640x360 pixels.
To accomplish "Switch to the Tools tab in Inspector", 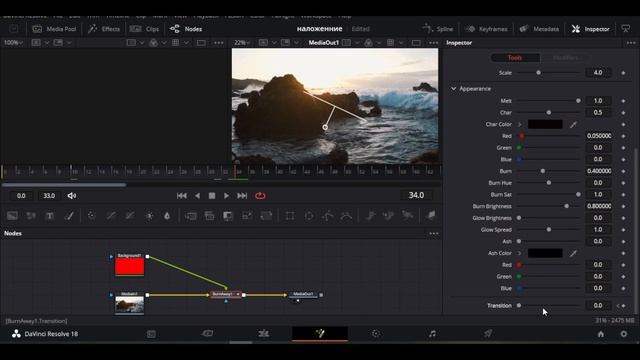I will pyautogui.click(x=515, y=58).
